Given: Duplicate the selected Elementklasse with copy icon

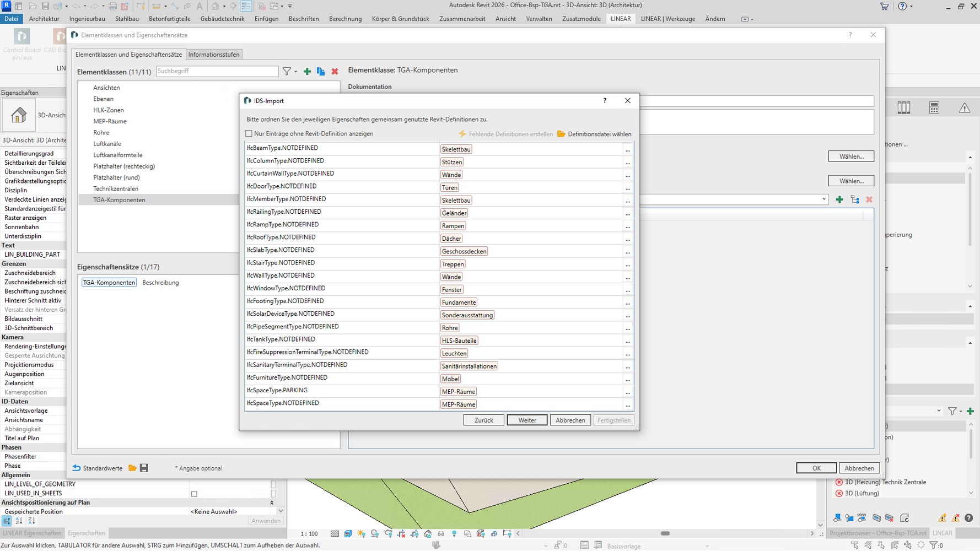Looking at the screenshot, I should (321, 72).
